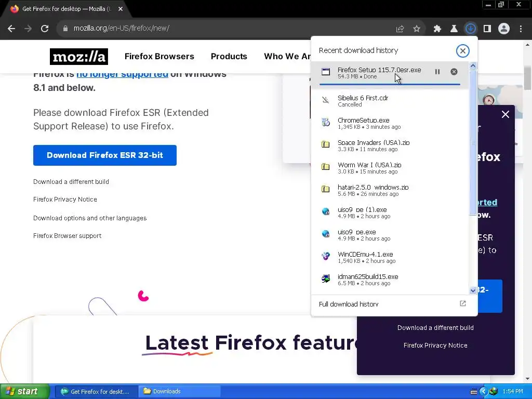Open the Windows Start menu
Viewport: 532px width, 399px height.
click(25, 392)
